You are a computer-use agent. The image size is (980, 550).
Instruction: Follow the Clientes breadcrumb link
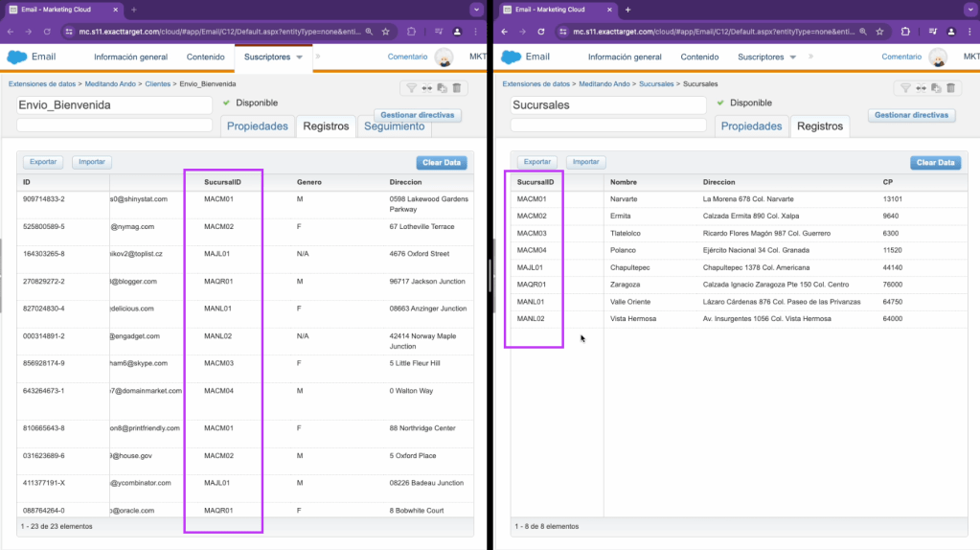coord(157,84)
